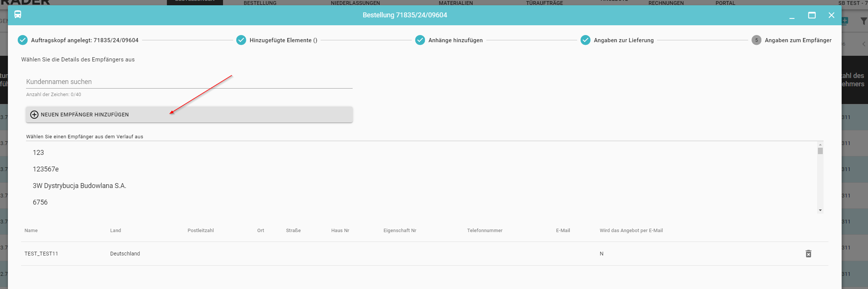Maximize the Bestellung dialog window
The height and width of the screenshot is (289, 868).
tap(811, 15)
